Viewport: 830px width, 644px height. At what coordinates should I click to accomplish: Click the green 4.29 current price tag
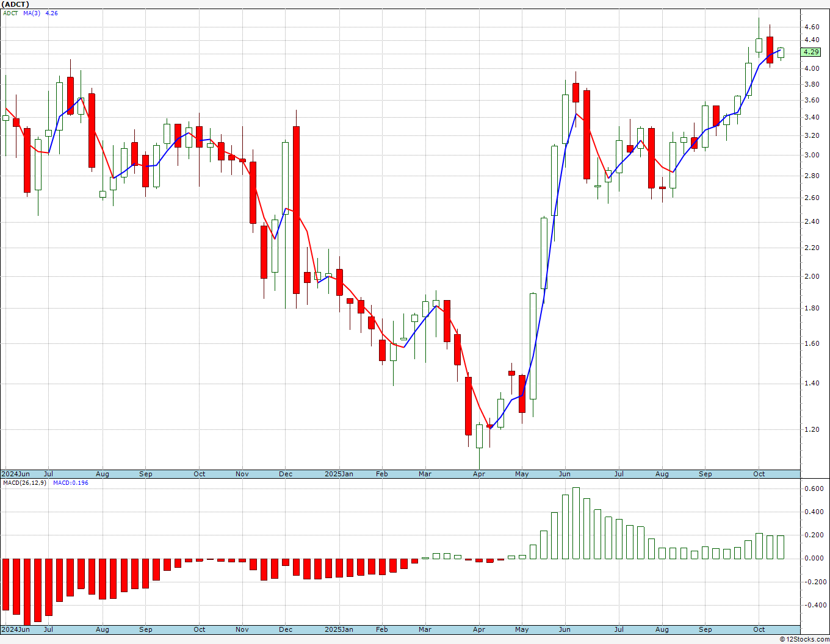811,52
